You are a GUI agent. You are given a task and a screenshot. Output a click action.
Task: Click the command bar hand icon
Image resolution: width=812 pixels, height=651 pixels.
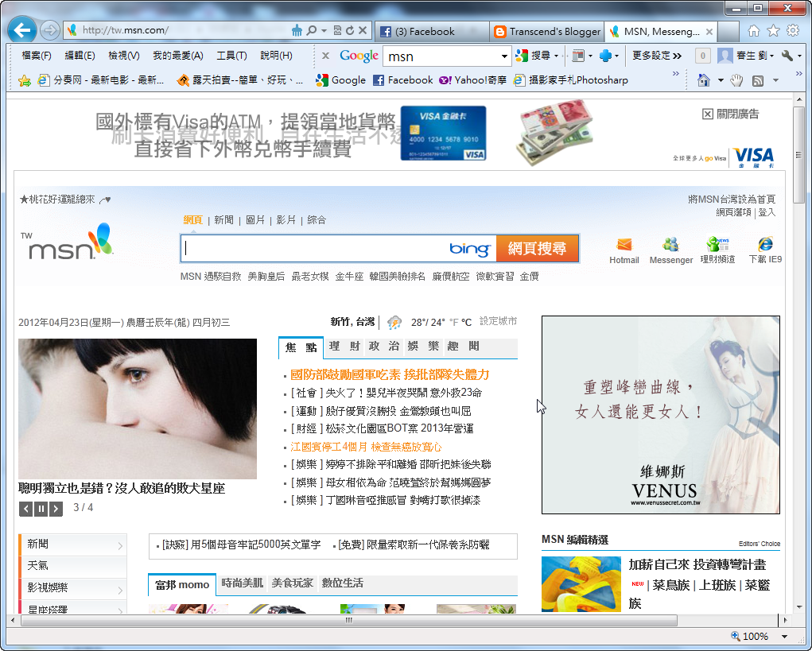click(736, 80)
